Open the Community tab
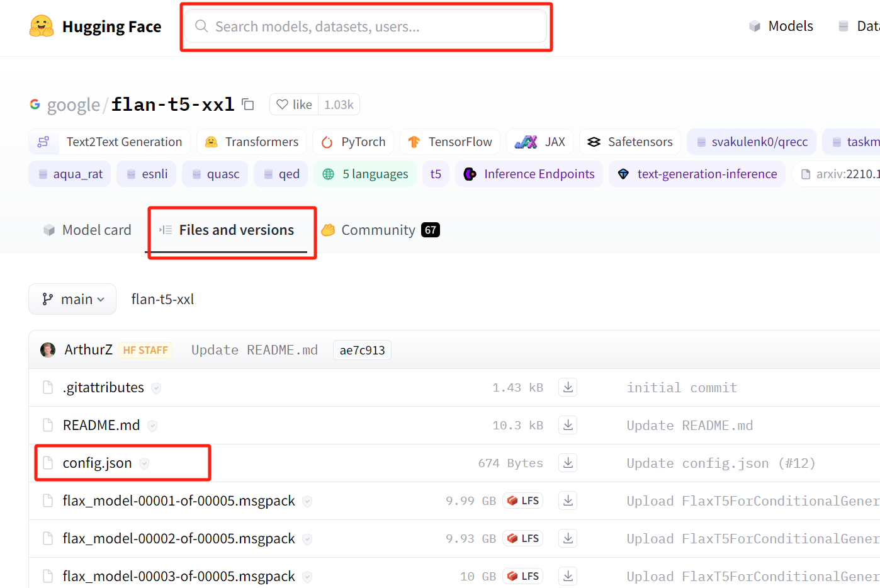Image resolution: width=880 pixels, height=588 pixels. click(380, 230)
